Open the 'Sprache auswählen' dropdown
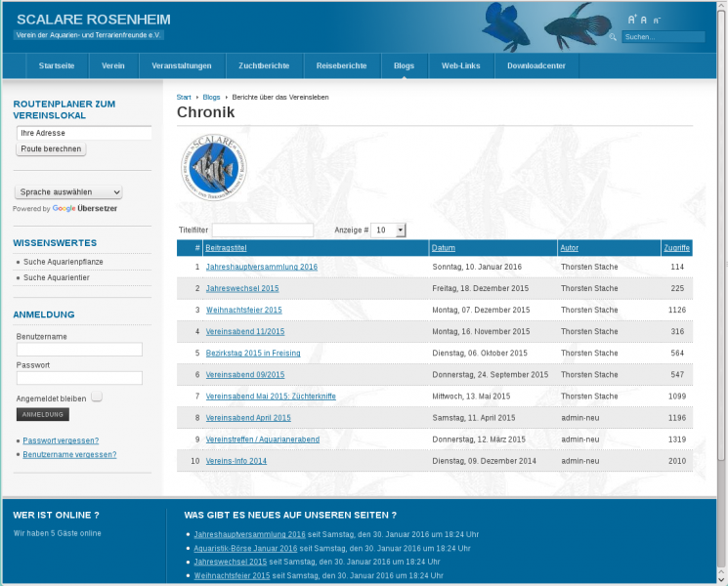 pyautogui.click(x=68, y=192)
